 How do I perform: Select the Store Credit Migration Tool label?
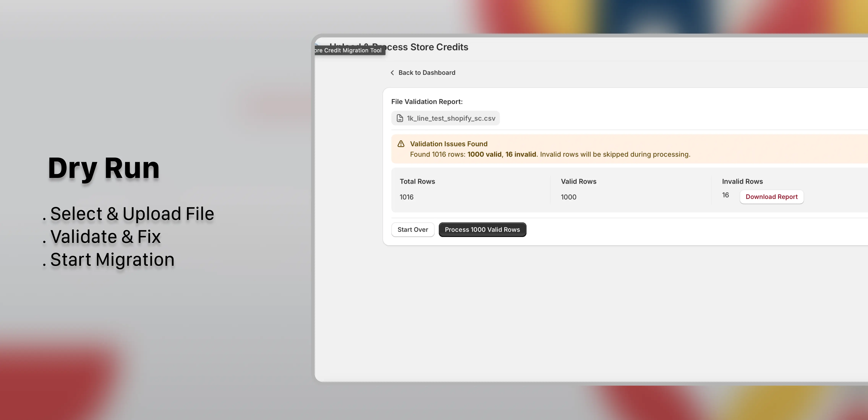pos(349,50)
